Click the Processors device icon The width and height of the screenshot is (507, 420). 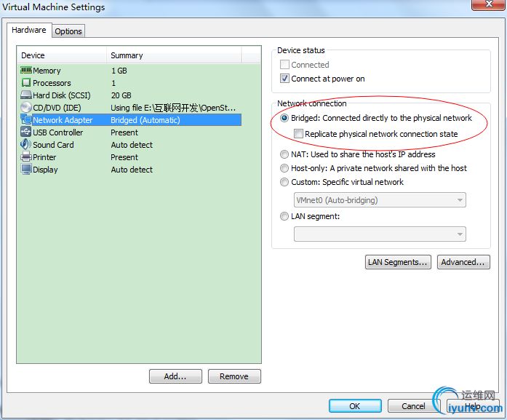[26, 82]
